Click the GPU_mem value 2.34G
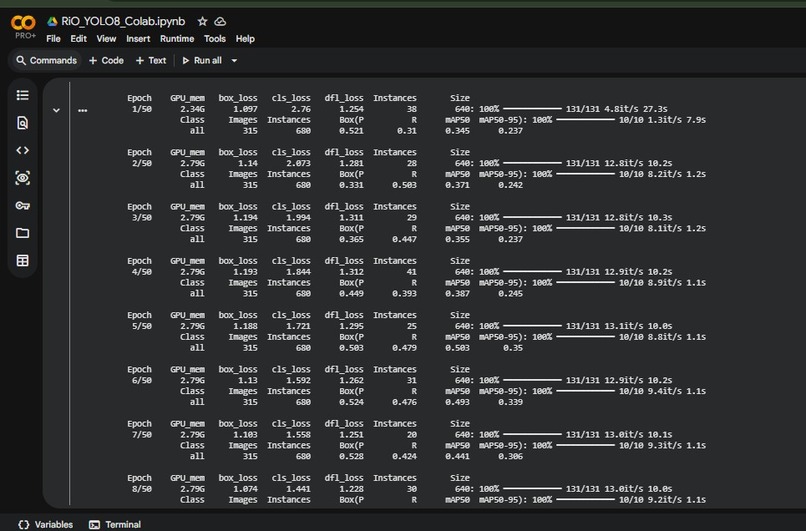Screen dimensions: 806x531 (192, 109)
